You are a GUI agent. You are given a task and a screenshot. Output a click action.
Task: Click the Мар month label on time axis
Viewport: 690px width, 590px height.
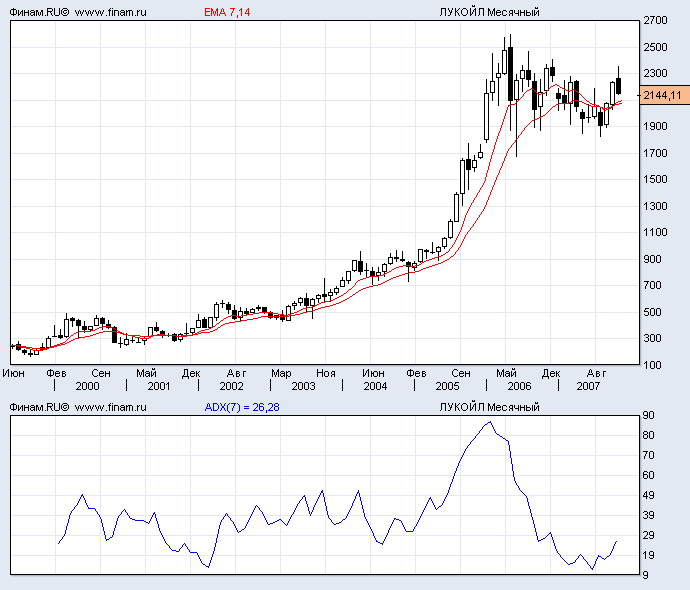click(281, 373)
